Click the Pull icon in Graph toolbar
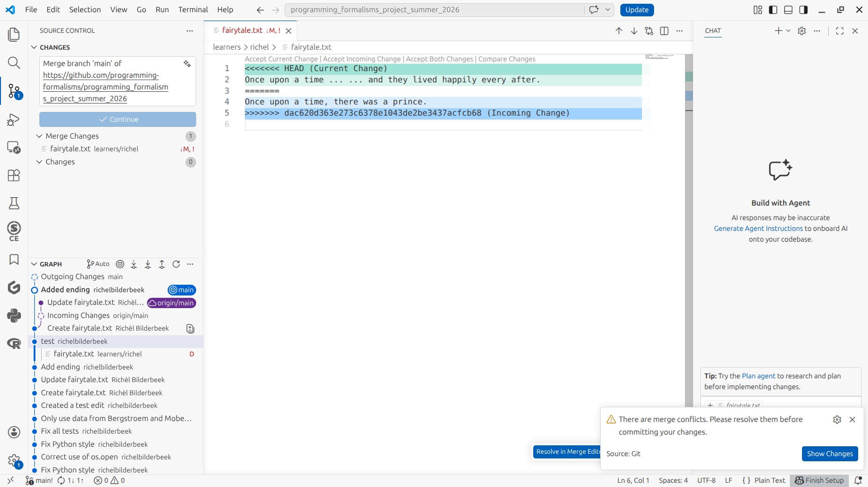868x487 pixels. (x=148, y=264)
